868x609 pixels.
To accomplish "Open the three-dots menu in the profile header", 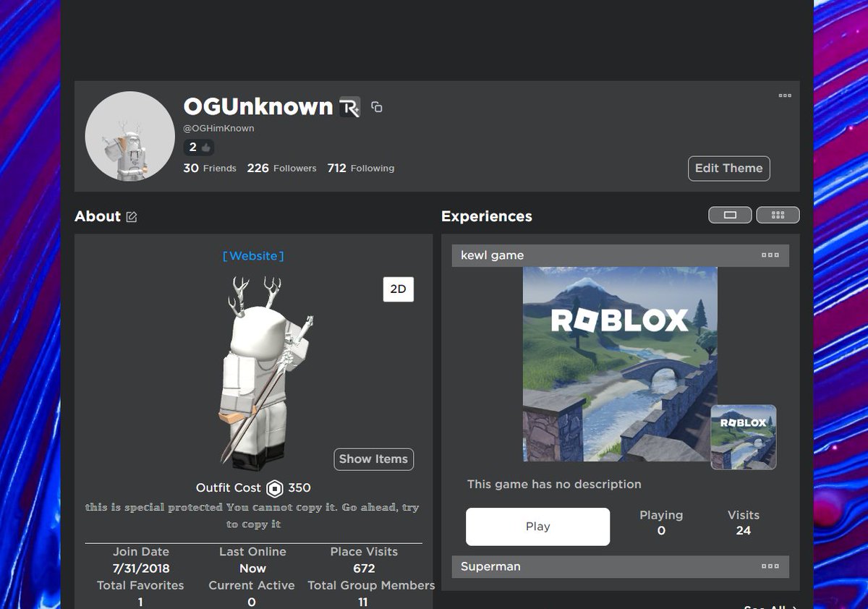I will [x=785, y=95].
